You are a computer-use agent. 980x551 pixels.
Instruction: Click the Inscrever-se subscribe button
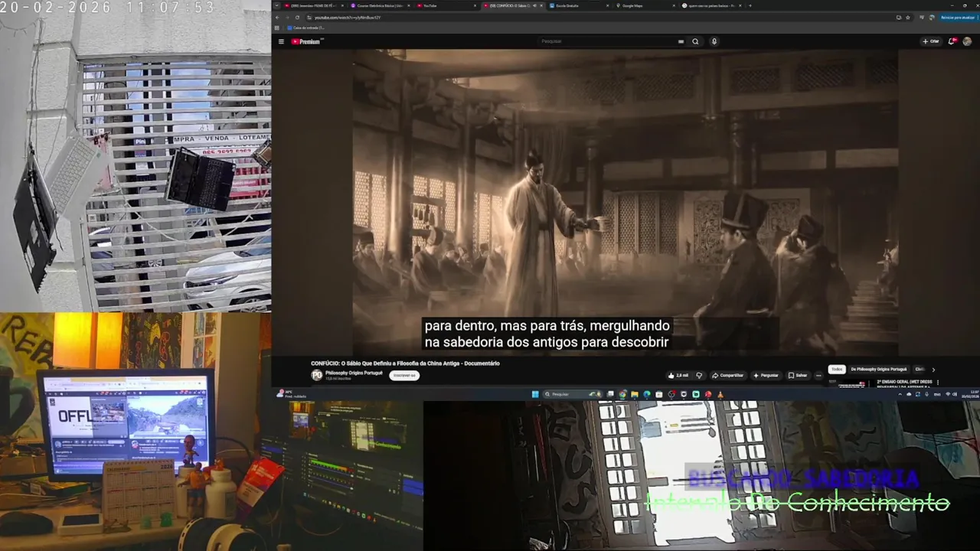click(404, 375)
